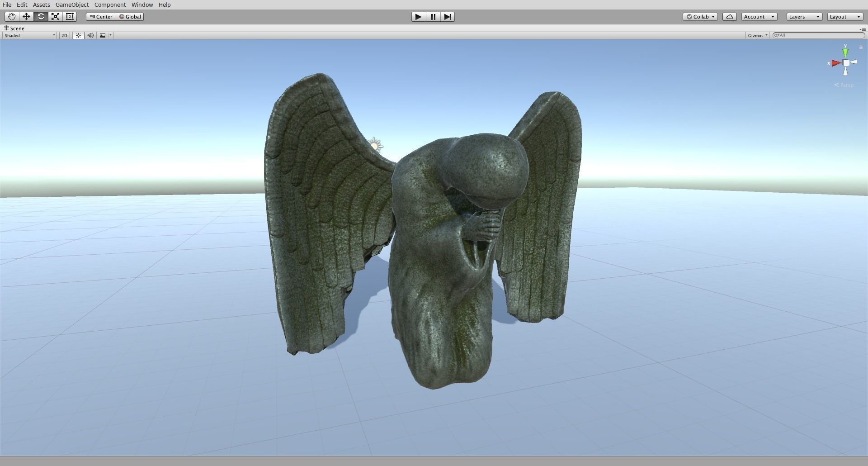Open the GameObject menu

tap(72, 5)
